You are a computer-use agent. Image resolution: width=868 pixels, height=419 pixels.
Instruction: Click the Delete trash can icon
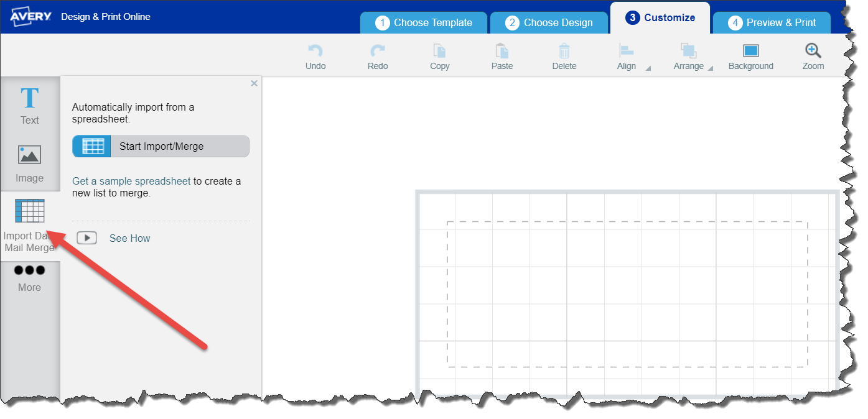564,51
